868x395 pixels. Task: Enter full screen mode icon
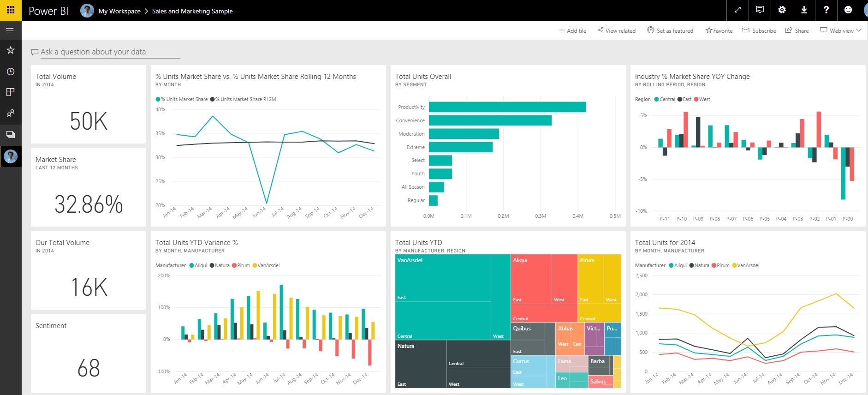click(737, 10)
